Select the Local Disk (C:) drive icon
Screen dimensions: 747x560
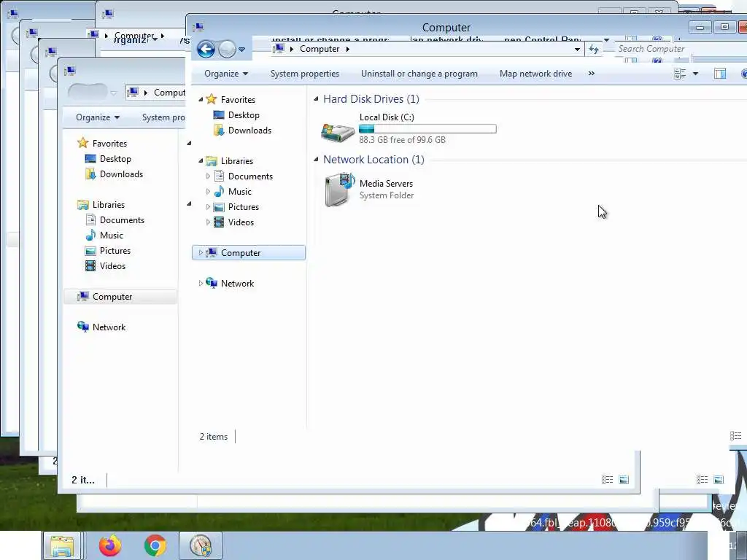pos(338,131)
